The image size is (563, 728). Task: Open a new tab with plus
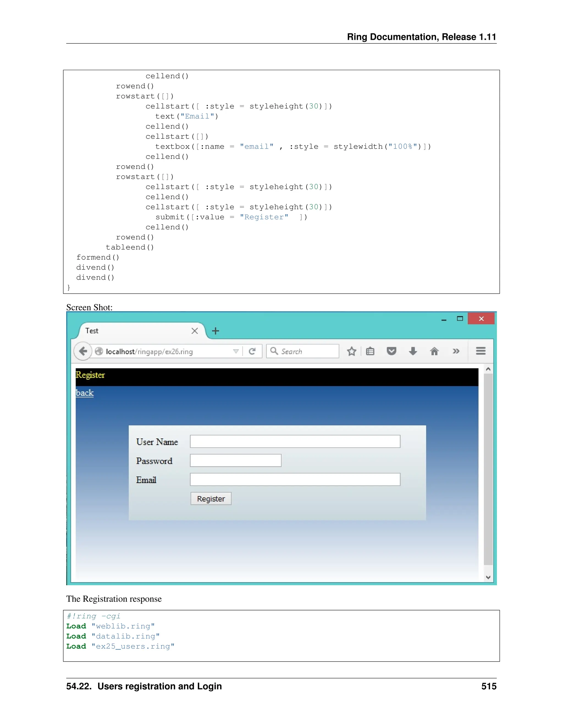(216, 331)
